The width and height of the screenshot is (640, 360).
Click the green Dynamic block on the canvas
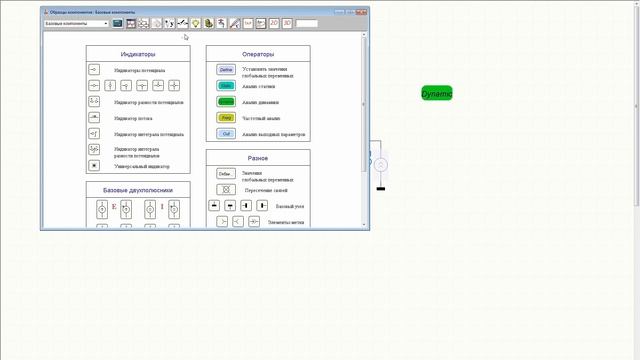tap(437, 93)
